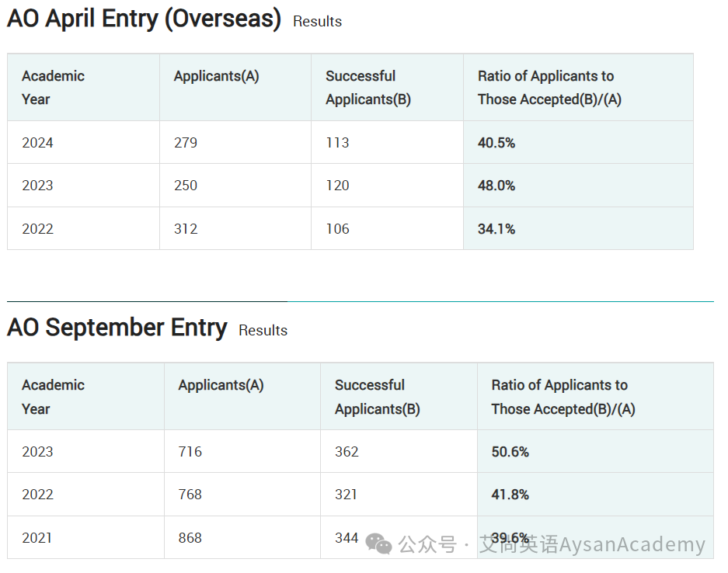This screenshot has height=573, width=728.
Task: Click the WeChat logo icon in watermark
Action: pyautogui.click(x=379, y=543)
